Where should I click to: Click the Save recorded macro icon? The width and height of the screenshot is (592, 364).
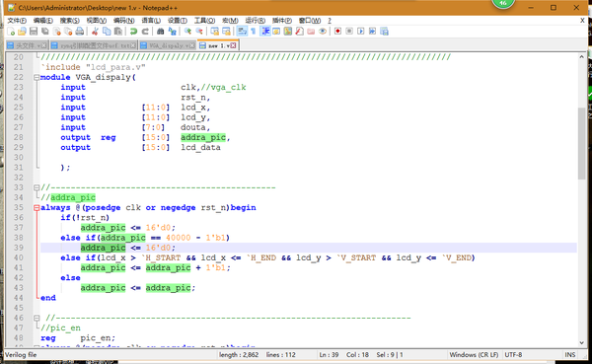(385, 32)
